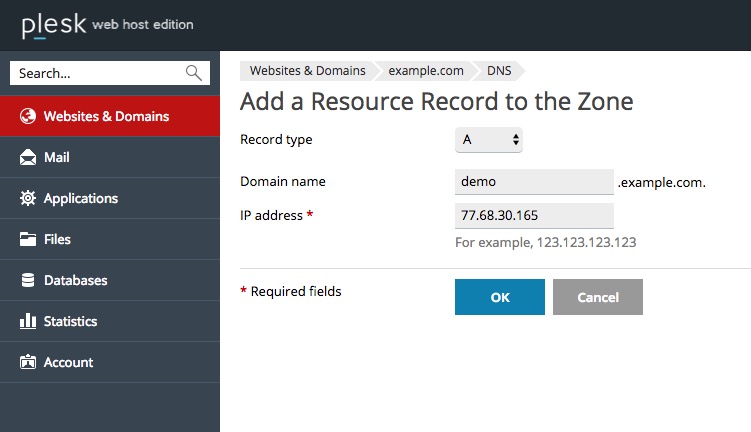Open the example.com breadcrumb link
Screen dimensions: 751x432
pos(426,71)
